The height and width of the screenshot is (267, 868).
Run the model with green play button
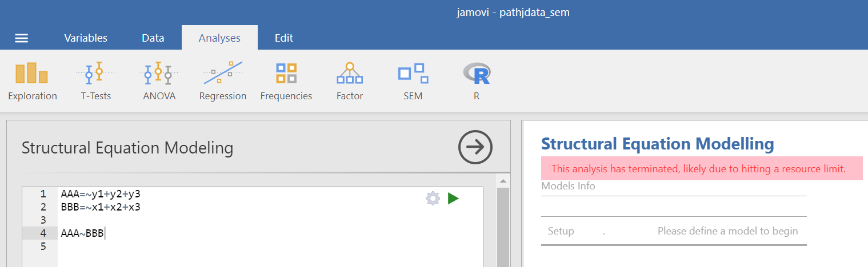click(453, 199)
